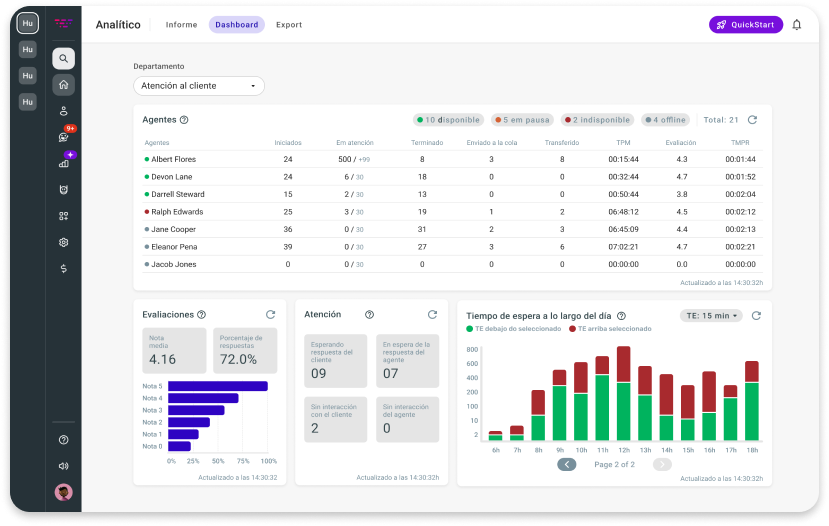Viewport: 829px width, 526px height.
Task: Click the app logo at top of sidebar
Action: click(63, 23)
